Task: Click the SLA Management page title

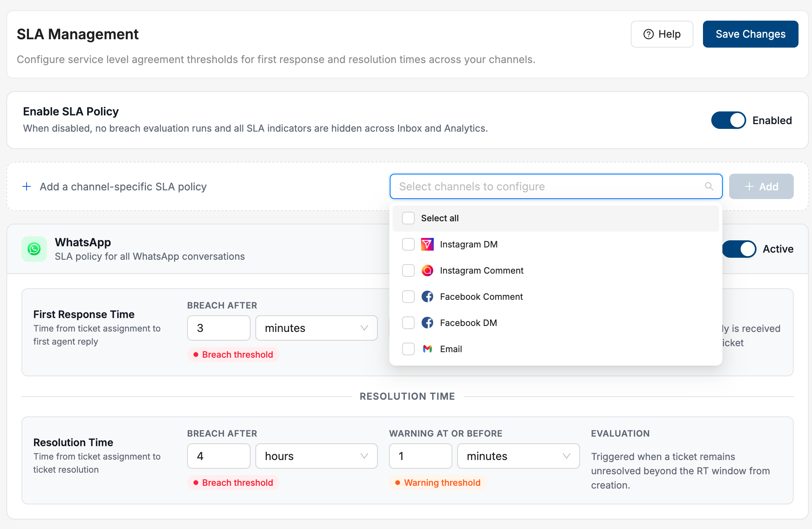Action: coord(78,34)
